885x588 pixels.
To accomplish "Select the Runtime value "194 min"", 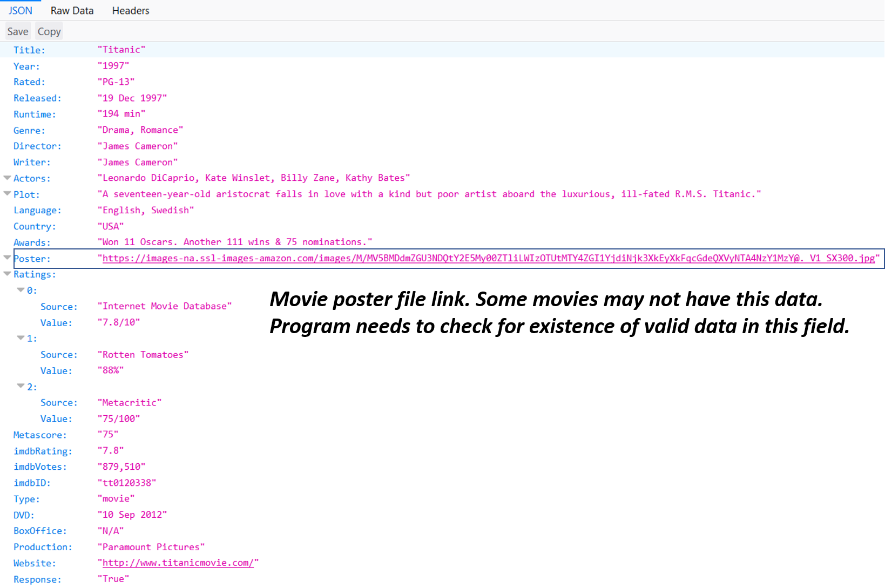I will tap(121, 114).
